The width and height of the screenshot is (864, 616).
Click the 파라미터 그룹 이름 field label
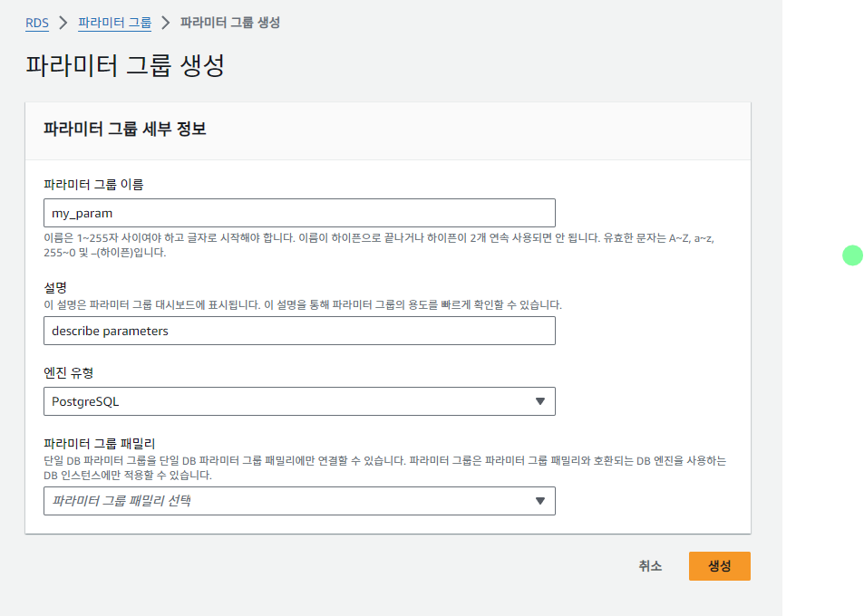93,185
